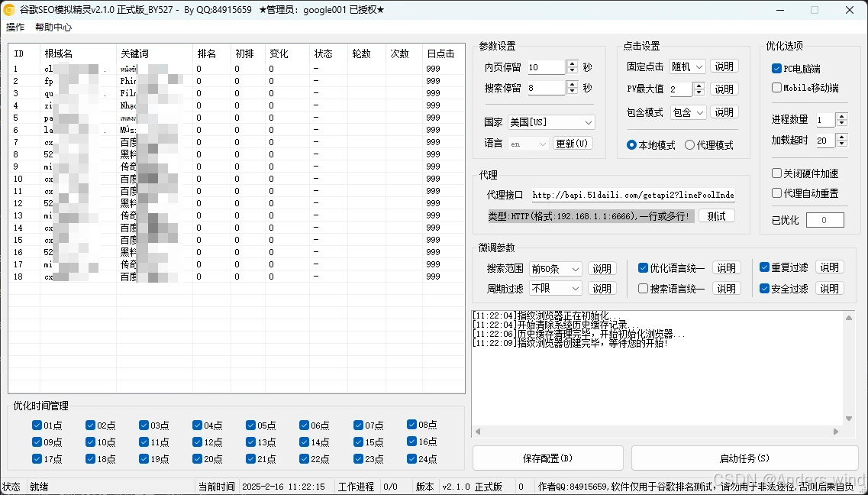Increase 内页停留 value with up arrow

(x=573, y=63)
